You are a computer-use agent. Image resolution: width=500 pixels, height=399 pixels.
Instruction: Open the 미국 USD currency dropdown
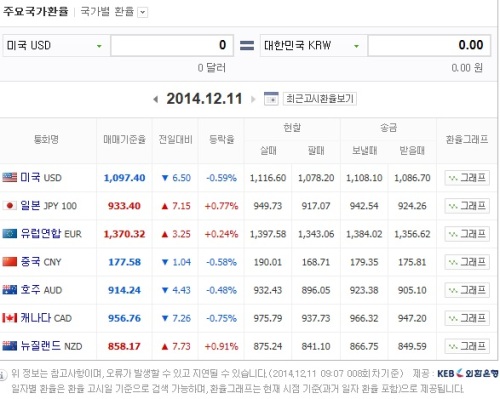click(56, 45)
